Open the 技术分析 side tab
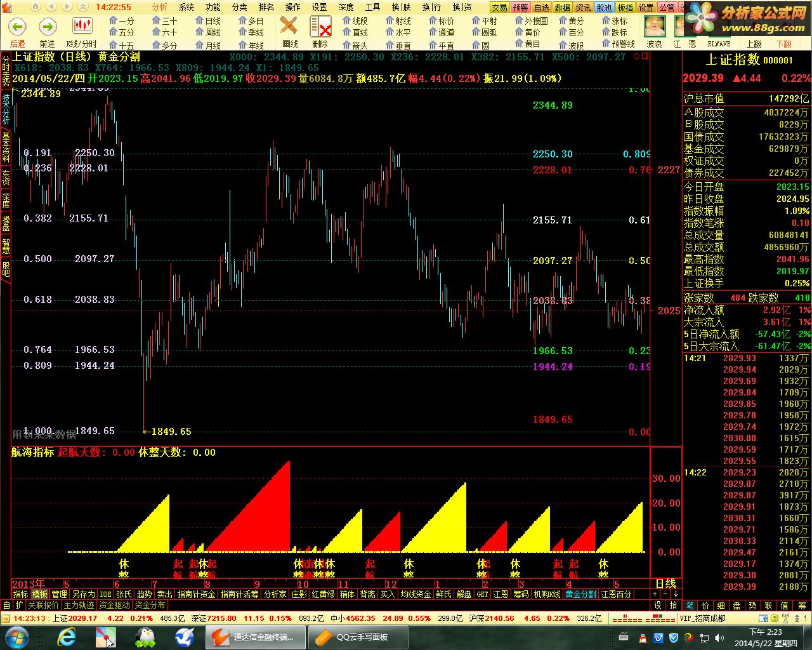812x650 pixels. point(6,109)
